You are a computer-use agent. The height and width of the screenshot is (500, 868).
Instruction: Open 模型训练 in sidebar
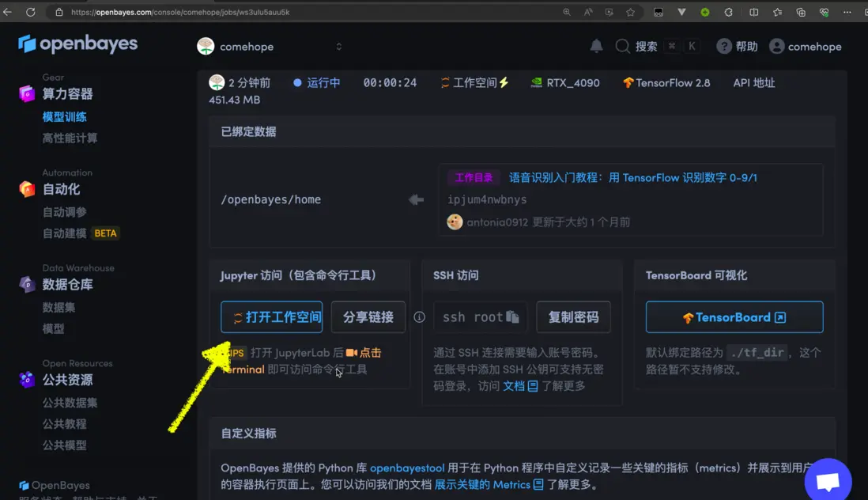[x=64, y=117]
